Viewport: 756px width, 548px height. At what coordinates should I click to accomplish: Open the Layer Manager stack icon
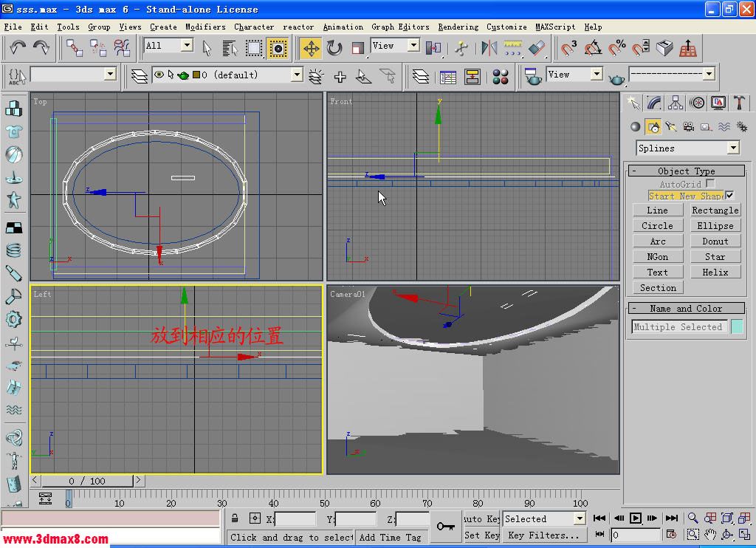coord(140,76)
